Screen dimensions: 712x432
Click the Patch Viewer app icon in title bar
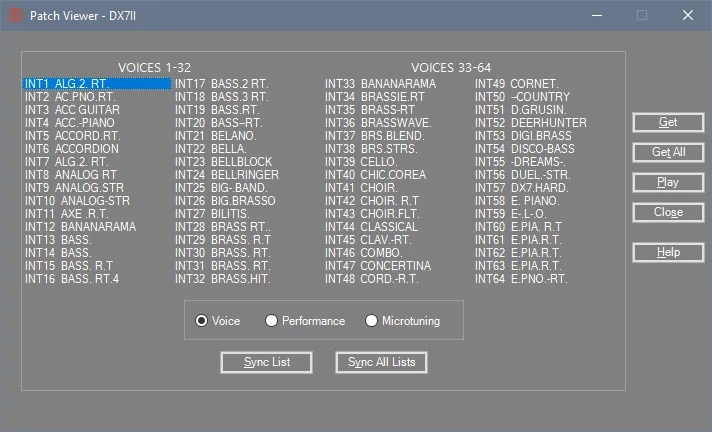16,15
